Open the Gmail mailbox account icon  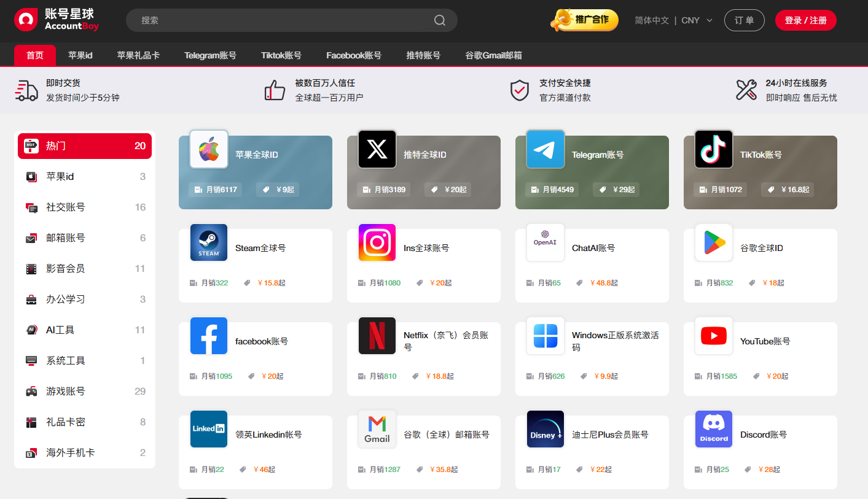(377, 429)
